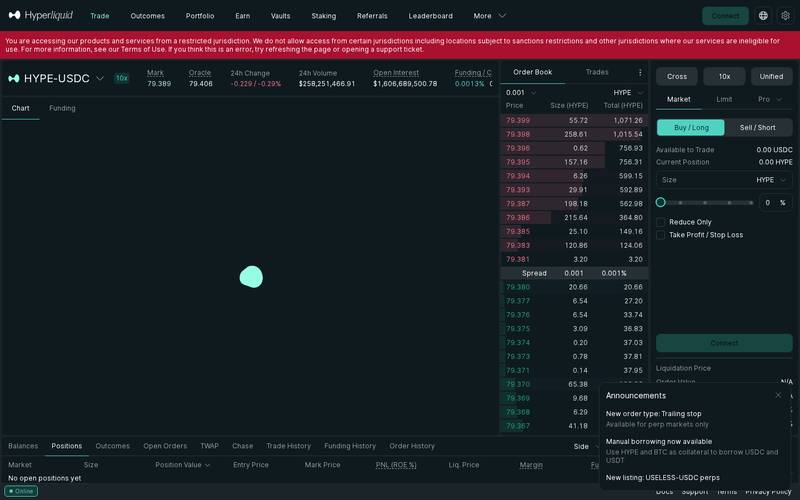
Task: Select the Limit order tab
Action: [724, 99]
